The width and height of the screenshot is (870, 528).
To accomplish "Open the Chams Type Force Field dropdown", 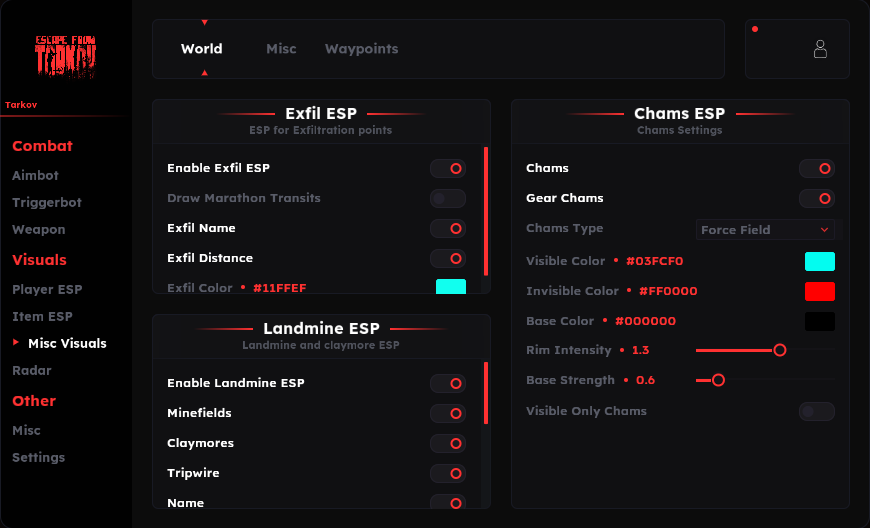I will pos(765,230).
